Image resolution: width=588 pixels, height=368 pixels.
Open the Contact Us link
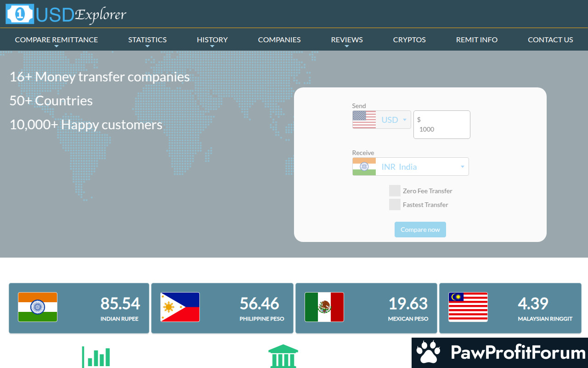[x=550, y=40]
